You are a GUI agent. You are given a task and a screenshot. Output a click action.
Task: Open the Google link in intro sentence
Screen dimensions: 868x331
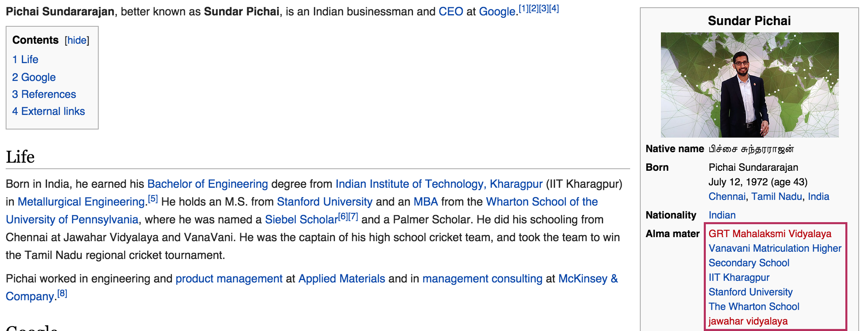497,12
